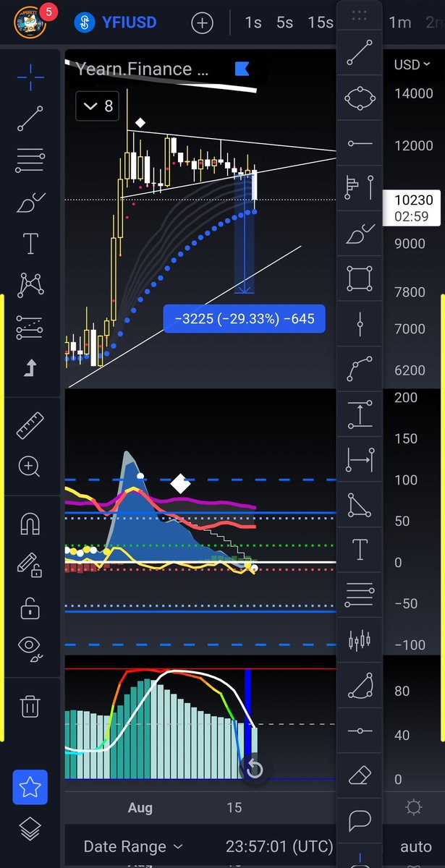This screenshot has height=868, width=445.
Task: Expand the collapsed indicators legend showing 8
Action: (98, 106)
